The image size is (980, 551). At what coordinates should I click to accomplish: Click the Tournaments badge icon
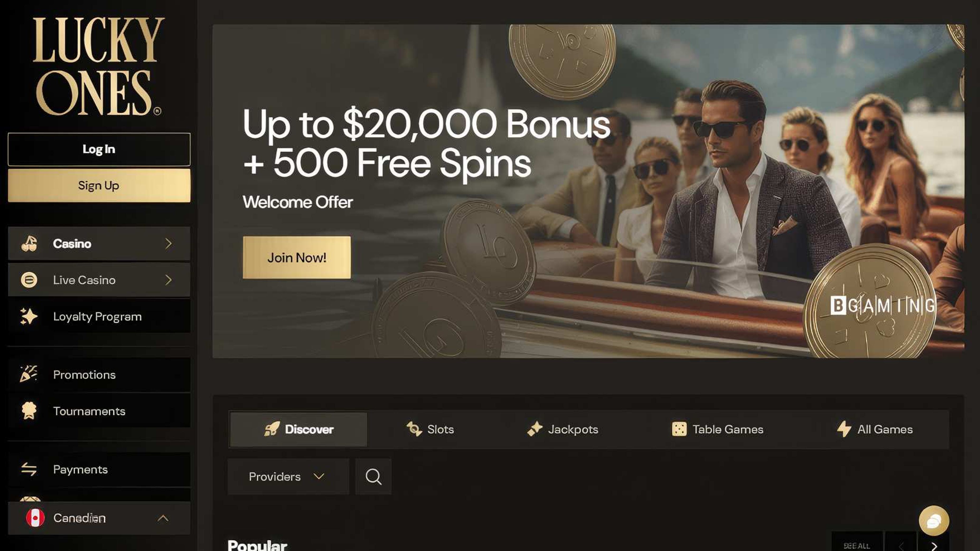click(x=29, y=411)
